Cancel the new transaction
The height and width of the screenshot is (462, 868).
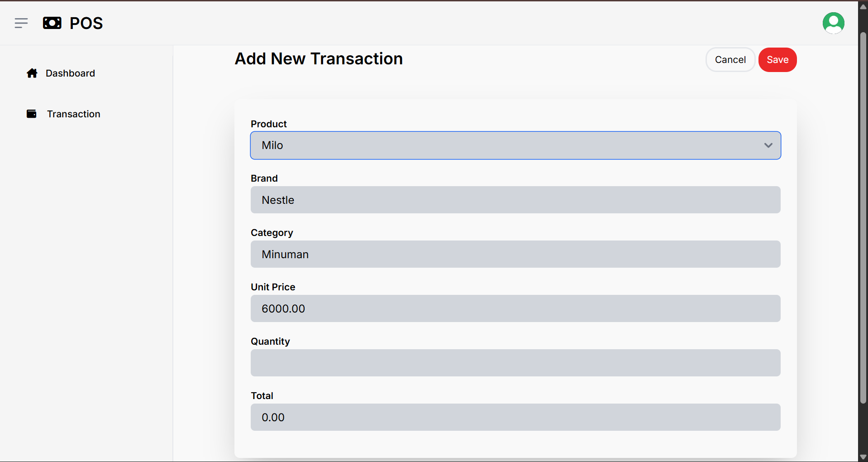(730, 60)
